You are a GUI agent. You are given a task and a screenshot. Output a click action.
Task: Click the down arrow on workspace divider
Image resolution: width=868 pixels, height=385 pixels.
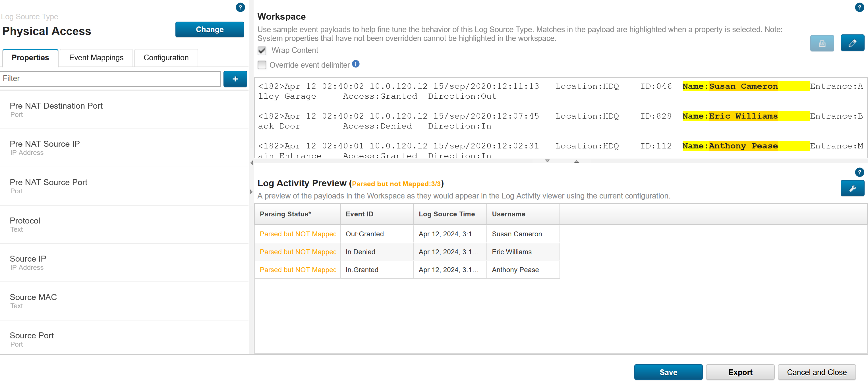[x=547, y=161]
